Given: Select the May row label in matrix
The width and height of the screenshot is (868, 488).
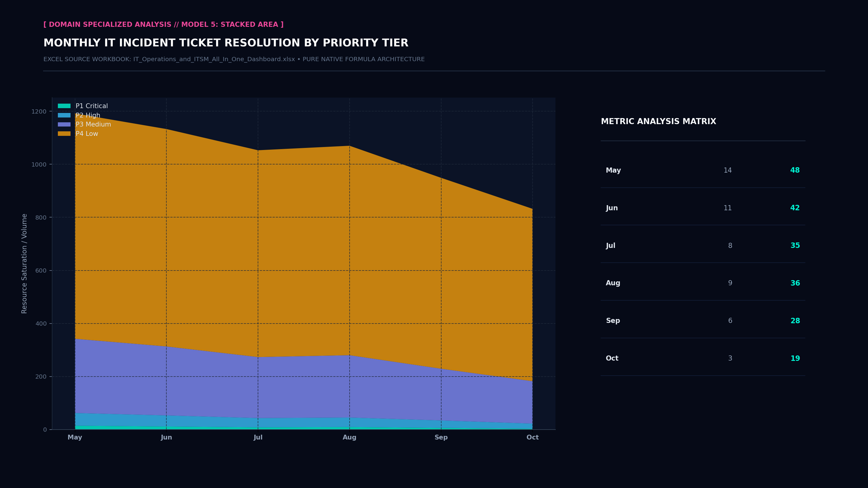Looking at the screenshot, I should coord(613,170).
